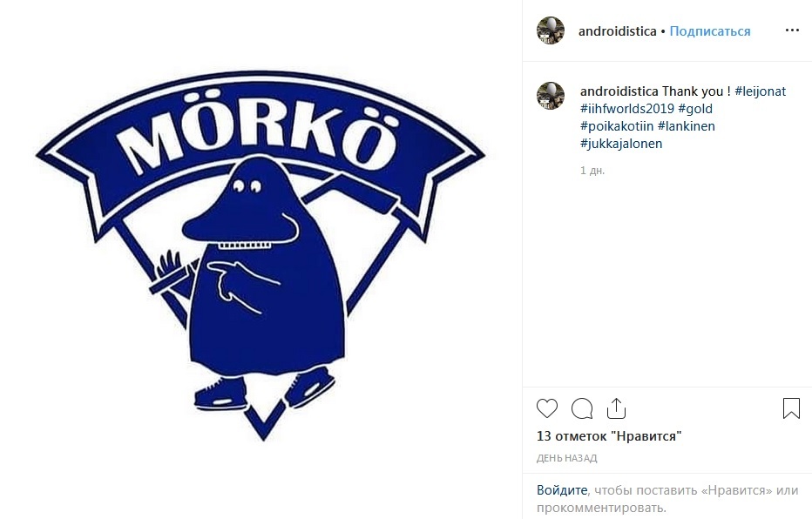Screen dimensions: 812x519
Task: Follow with the Подписаться link
Action: point(710,31)
